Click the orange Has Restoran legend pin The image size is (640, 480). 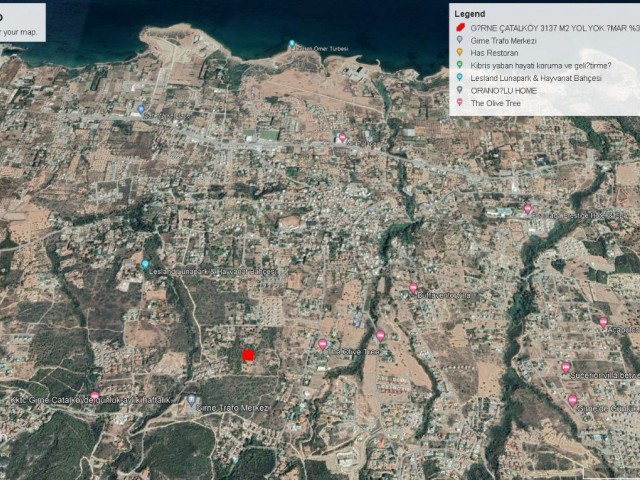(x=460, y=52)
